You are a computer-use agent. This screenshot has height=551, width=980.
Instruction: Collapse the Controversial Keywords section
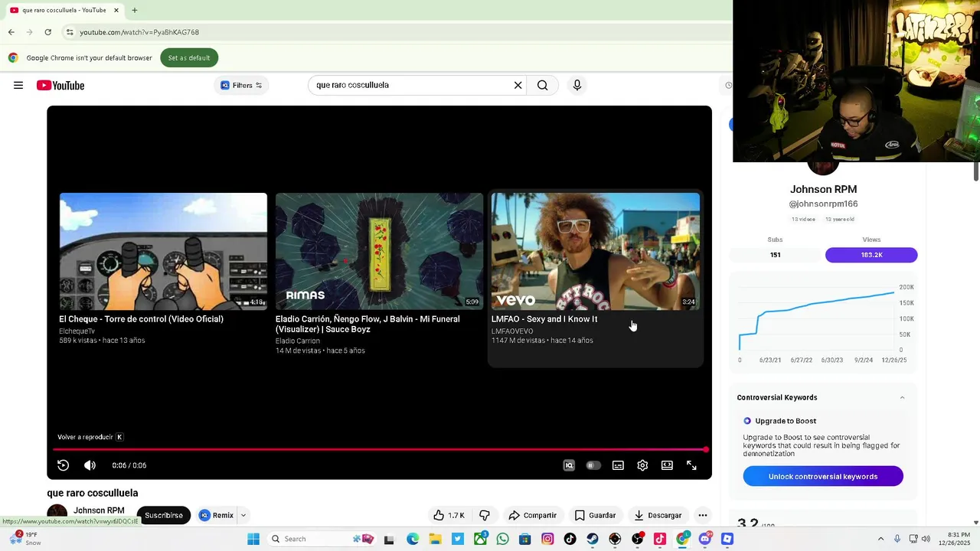click(x=902, y=397)
